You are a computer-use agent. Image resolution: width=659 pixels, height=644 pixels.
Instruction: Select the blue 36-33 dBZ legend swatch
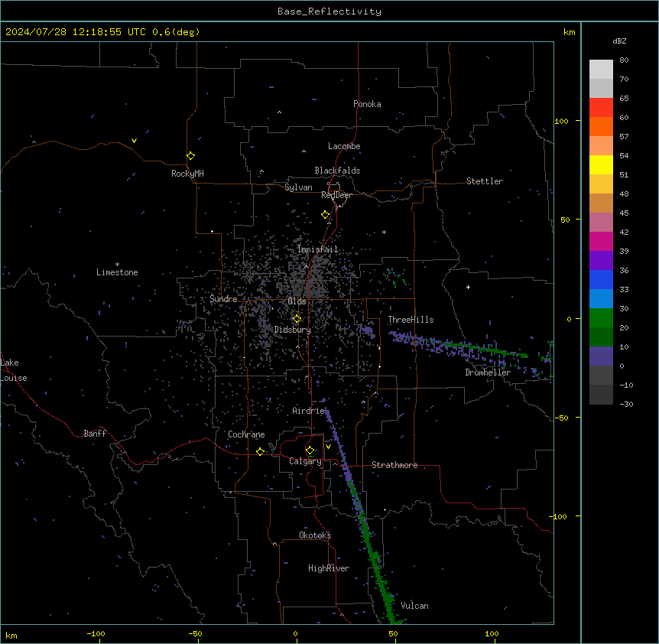point(601,279)
